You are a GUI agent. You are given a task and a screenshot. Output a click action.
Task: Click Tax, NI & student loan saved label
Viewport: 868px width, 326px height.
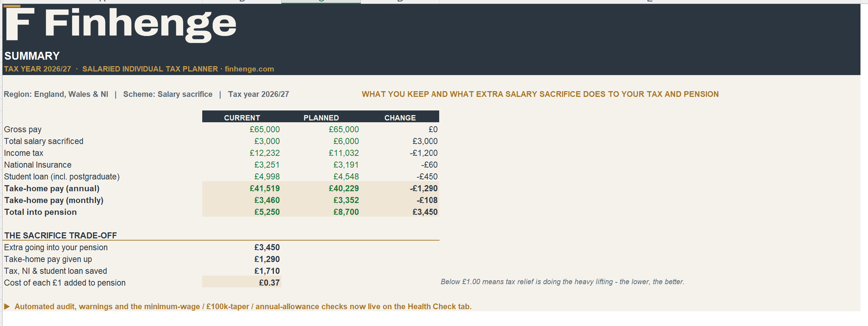55,271
